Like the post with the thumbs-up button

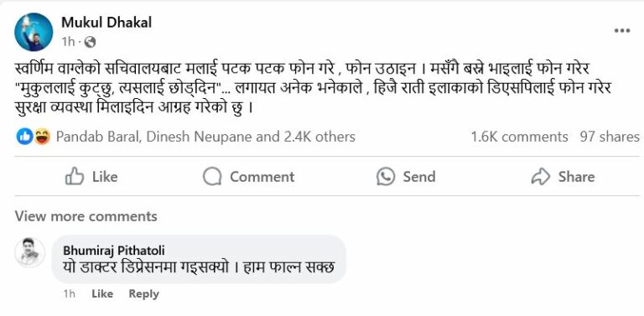pos(91,177)
